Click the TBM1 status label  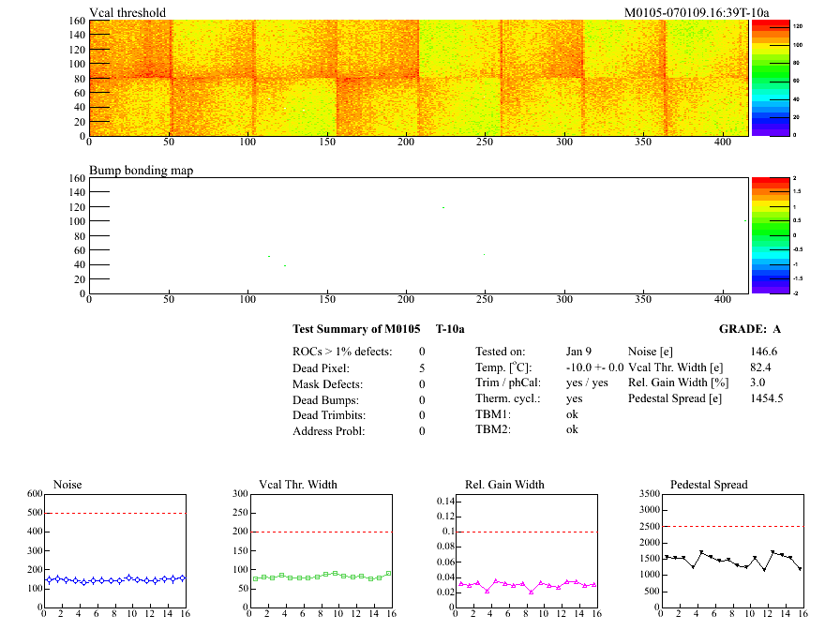tap(492, 414)
